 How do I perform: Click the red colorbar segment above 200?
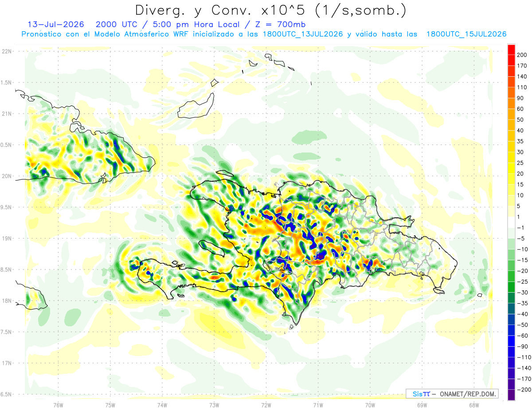(x=511, y=50)
